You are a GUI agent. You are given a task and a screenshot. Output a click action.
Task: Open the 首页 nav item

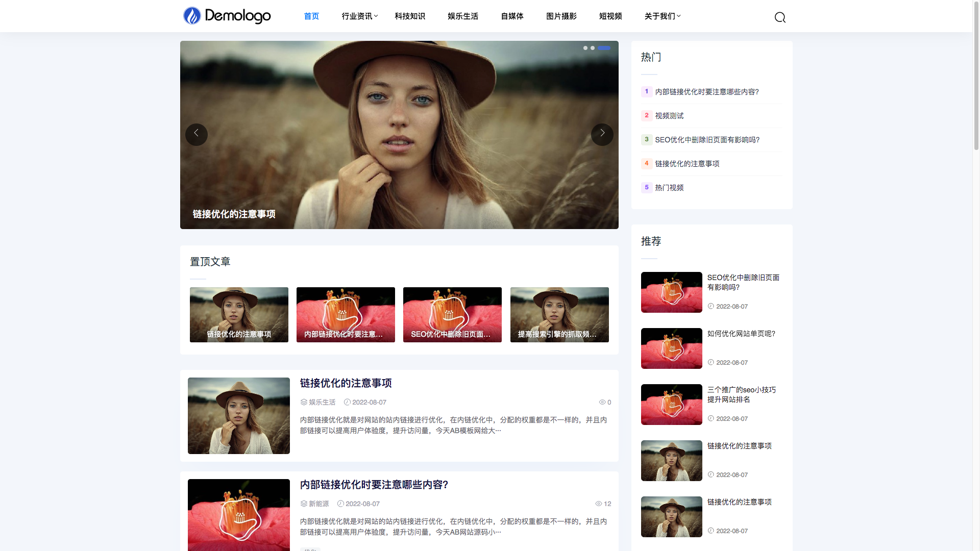click(x=311, y=16)
